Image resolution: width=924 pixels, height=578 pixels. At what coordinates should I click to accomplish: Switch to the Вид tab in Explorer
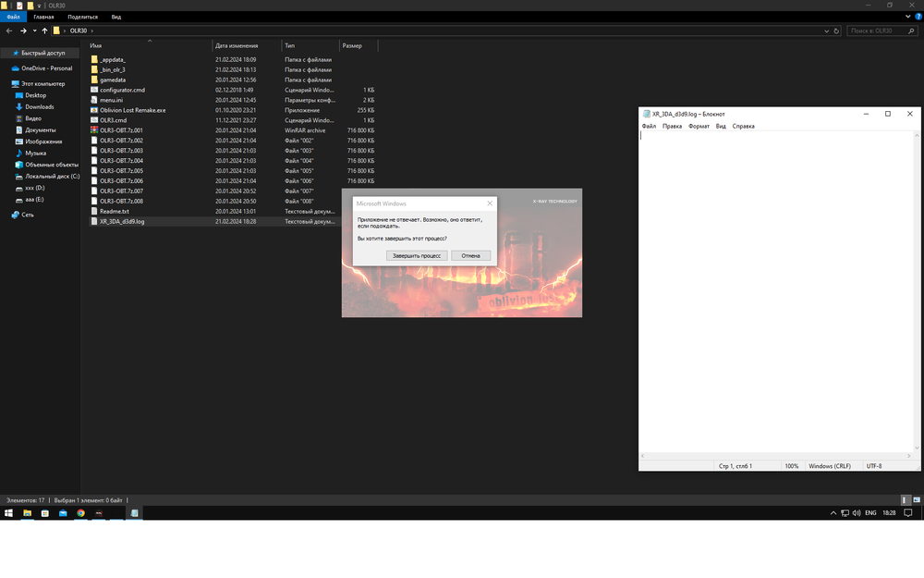(x=115, y=17)
